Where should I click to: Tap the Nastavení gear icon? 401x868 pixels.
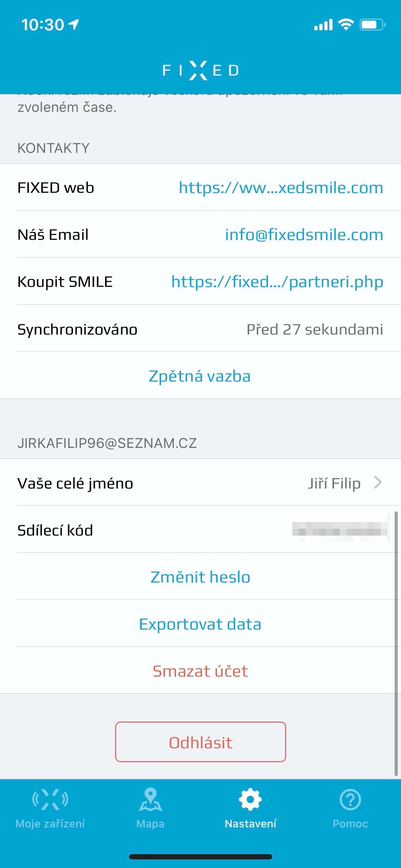pos(250,800)
